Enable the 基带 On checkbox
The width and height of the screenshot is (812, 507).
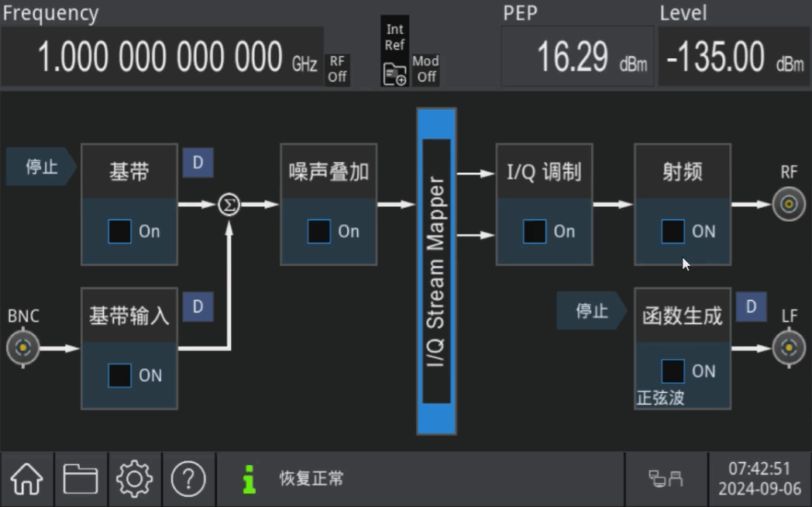(120, 231)
